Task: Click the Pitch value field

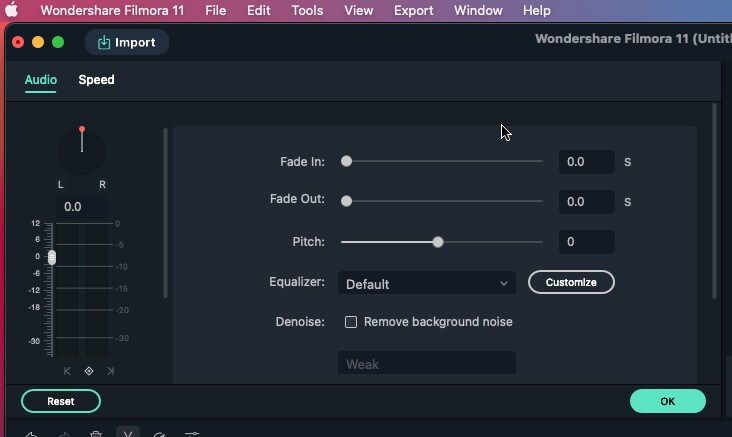Action: point(586,242)
